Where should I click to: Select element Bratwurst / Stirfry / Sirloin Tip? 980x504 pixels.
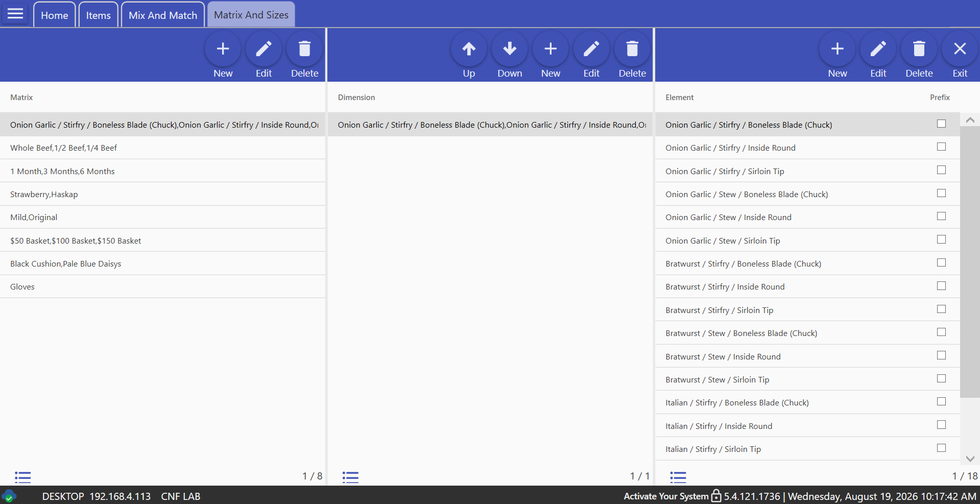tap(807, 310)
